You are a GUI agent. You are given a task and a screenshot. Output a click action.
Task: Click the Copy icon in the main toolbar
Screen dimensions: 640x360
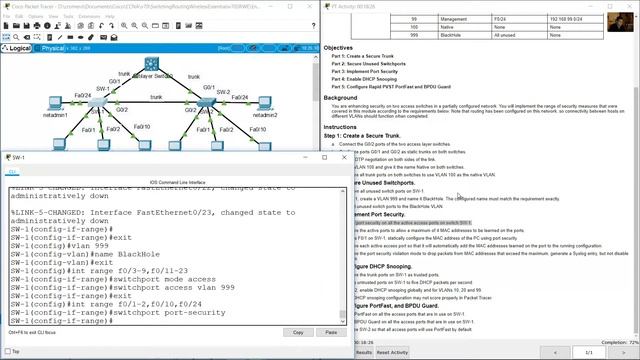point(80,26)
